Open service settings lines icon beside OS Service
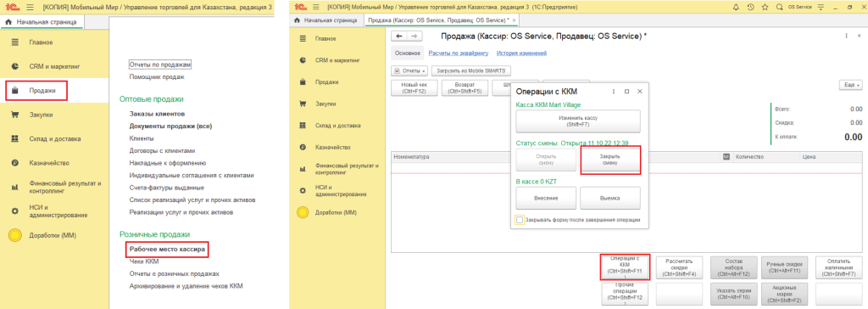The width and height of the screenshot is (868, 309). (821, 8)
